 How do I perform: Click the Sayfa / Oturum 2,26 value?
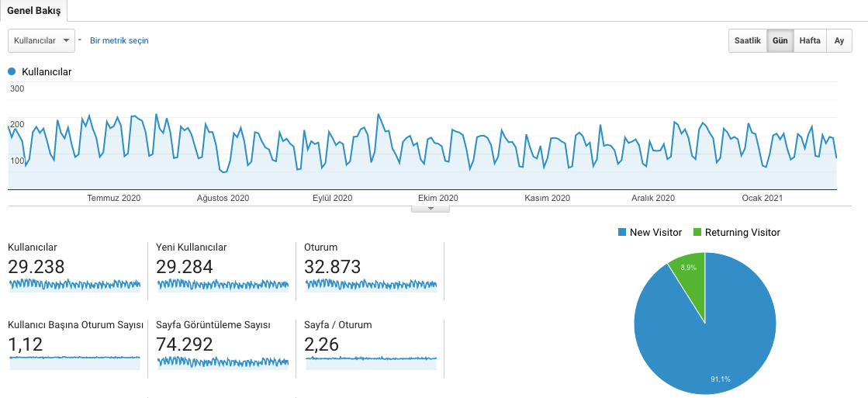tap(322, 344)
